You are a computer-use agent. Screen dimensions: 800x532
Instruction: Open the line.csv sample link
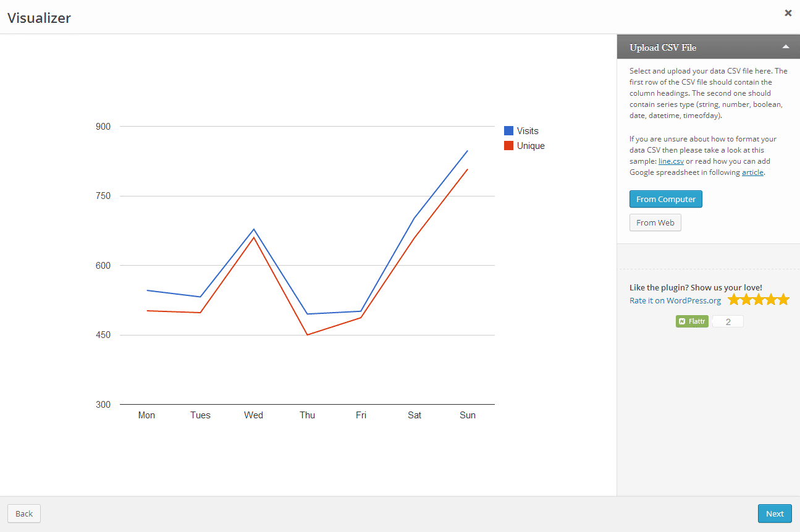[671, 161]
